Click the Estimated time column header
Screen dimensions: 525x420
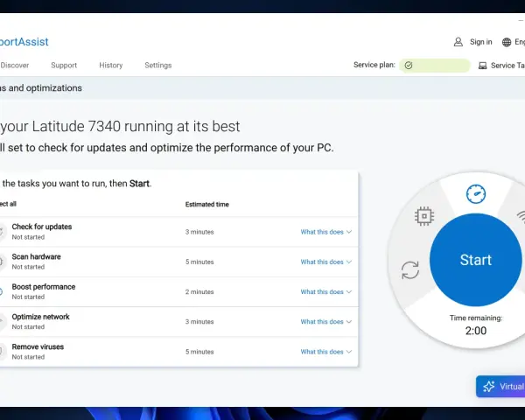click(x=206, y=204)
